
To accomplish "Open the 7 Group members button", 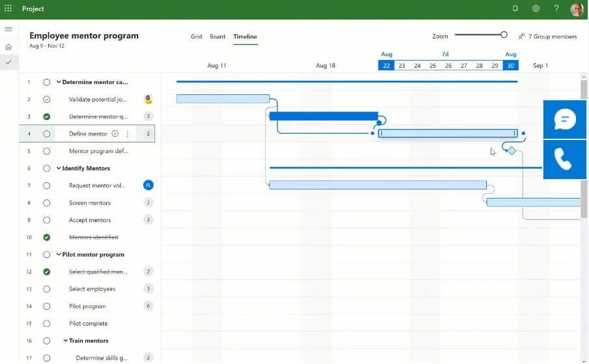I will coord(548,36).
